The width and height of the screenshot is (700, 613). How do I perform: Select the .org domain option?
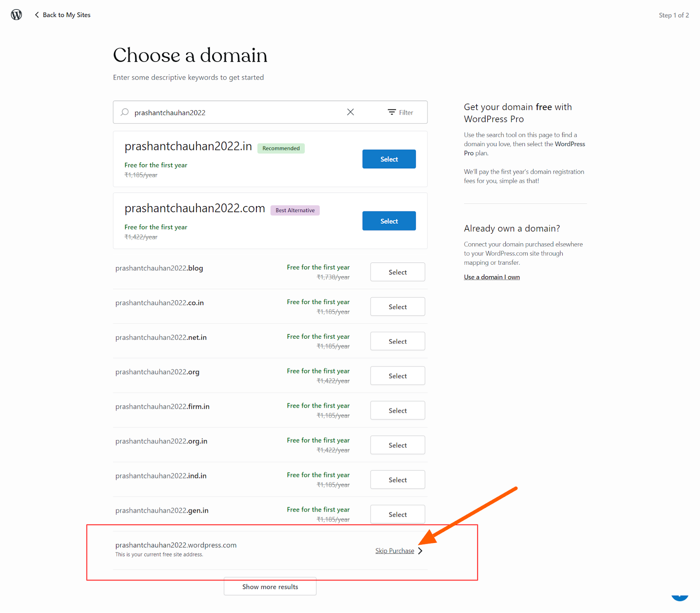point(397,376)
